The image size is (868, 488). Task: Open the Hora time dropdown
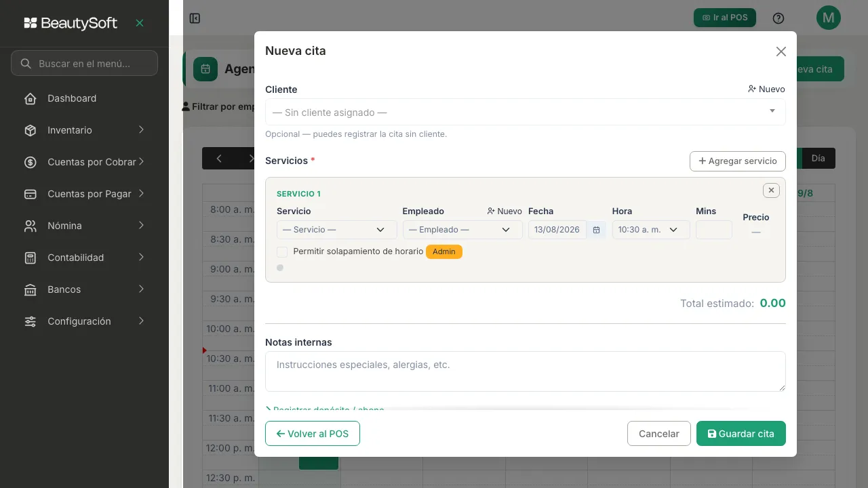pyautogui.click(x=651, y=230)
